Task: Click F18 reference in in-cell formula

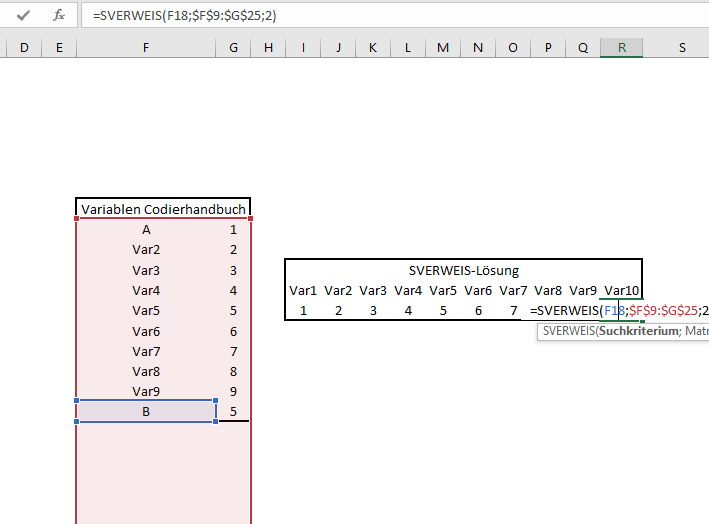Action: click(614, 311)
